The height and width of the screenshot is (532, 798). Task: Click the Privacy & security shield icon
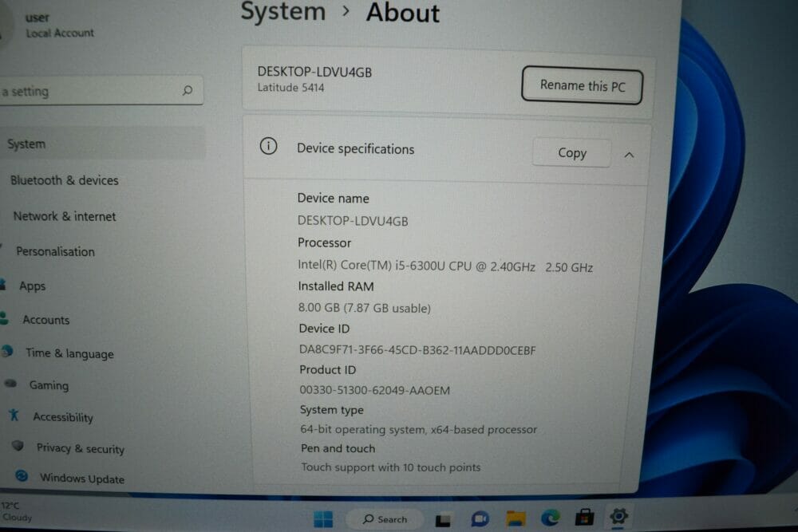[18, 446]
